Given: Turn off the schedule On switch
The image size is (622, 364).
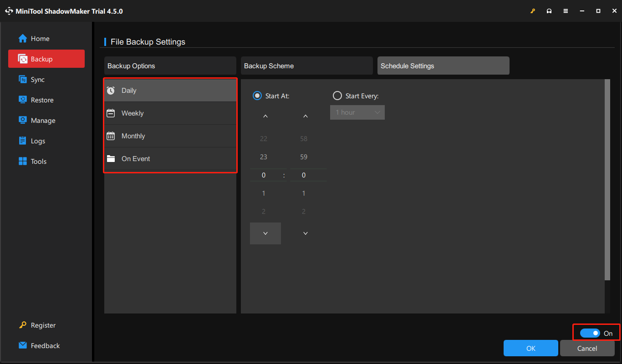Looking at the screenshot, I should (590, 334).
